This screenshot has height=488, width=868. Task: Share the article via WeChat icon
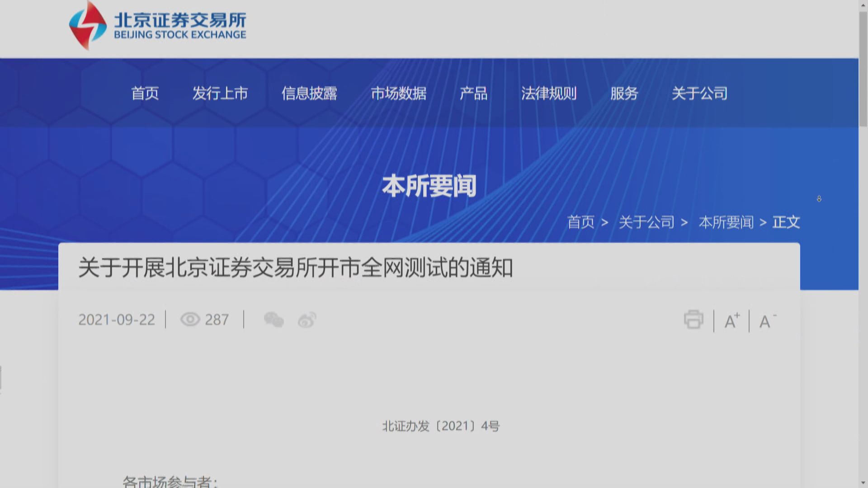point(274,320)
